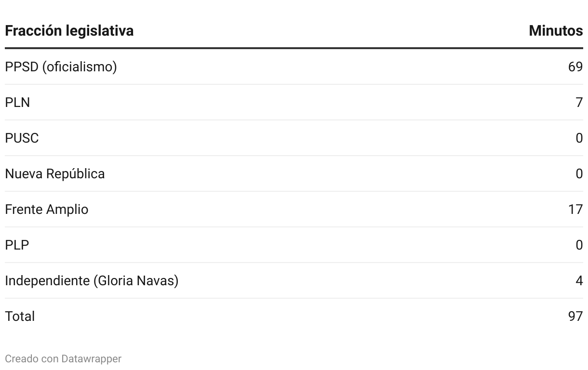
Task: Click the Nueva República row label
Action: 54,173
